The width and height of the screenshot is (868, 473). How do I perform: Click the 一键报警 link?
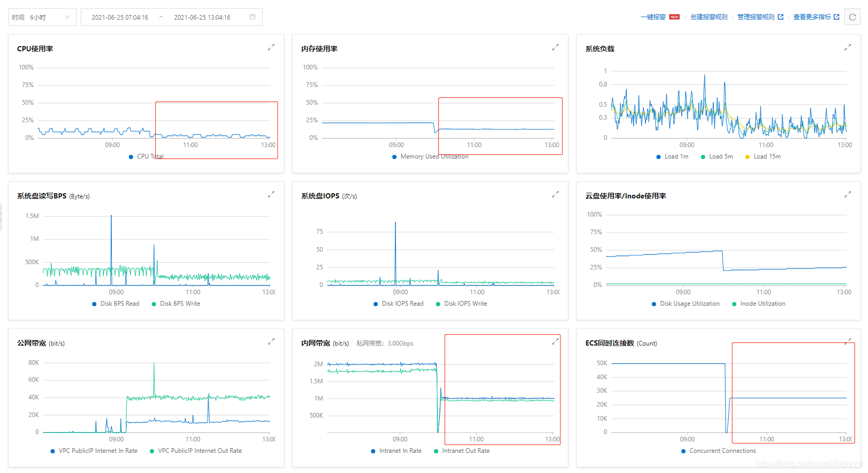point(653,17)
